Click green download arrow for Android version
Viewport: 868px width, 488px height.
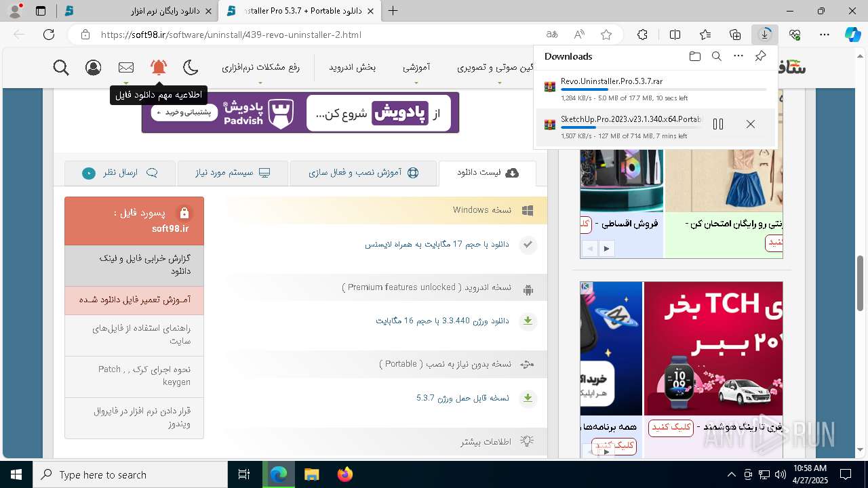point(528,321)
